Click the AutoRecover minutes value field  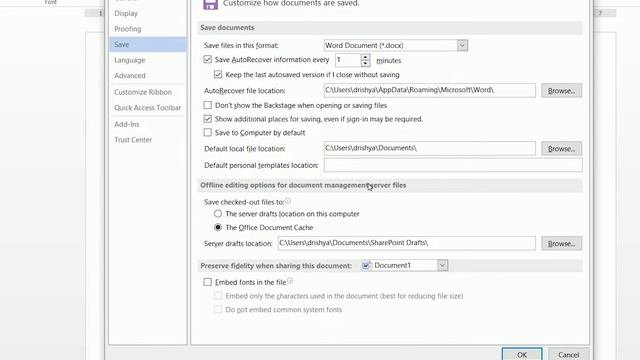click(x=348, y=60)
